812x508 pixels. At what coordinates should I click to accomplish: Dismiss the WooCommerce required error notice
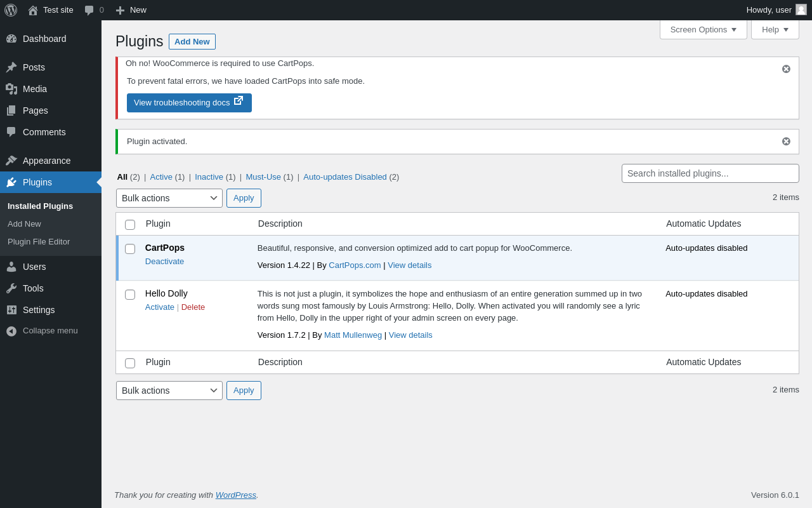786,69
